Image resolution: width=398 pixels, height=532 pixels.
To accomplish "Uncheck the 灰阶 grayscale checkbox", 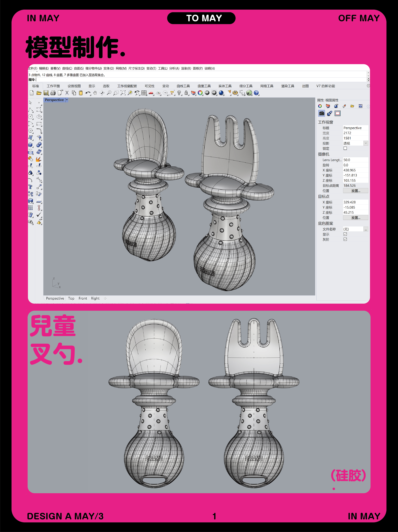I will 345,239.
